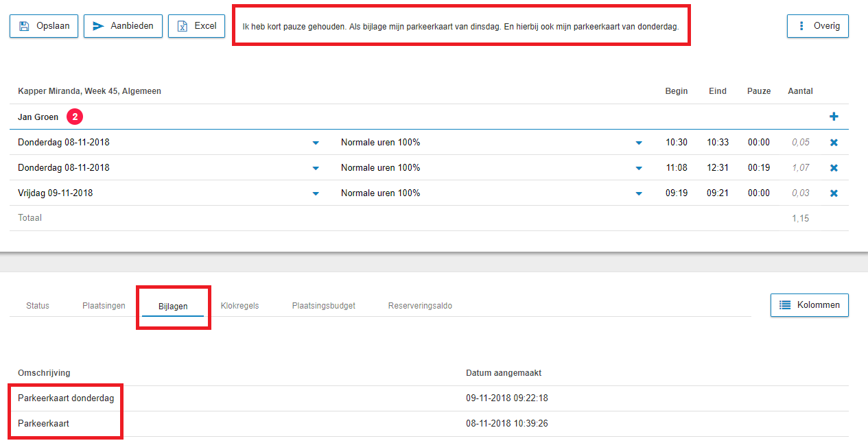The height and width of the screenshot is (443, 868).
Task: Expand the date dropdown for Vrijdag 09-11-2018
Action: [x=316, y=193]
